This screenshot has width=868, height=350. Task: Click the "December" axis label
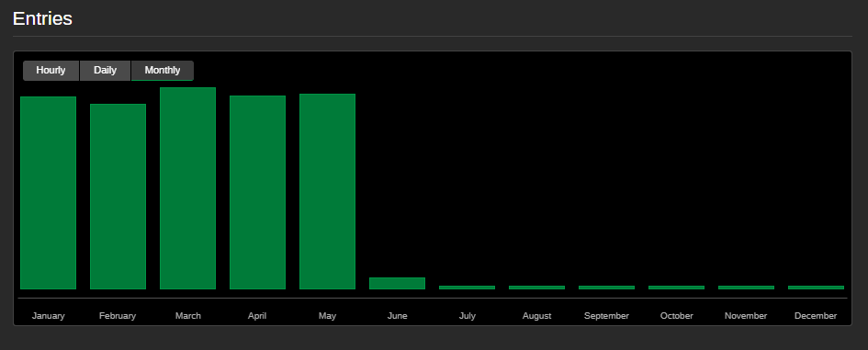point(816,316)
